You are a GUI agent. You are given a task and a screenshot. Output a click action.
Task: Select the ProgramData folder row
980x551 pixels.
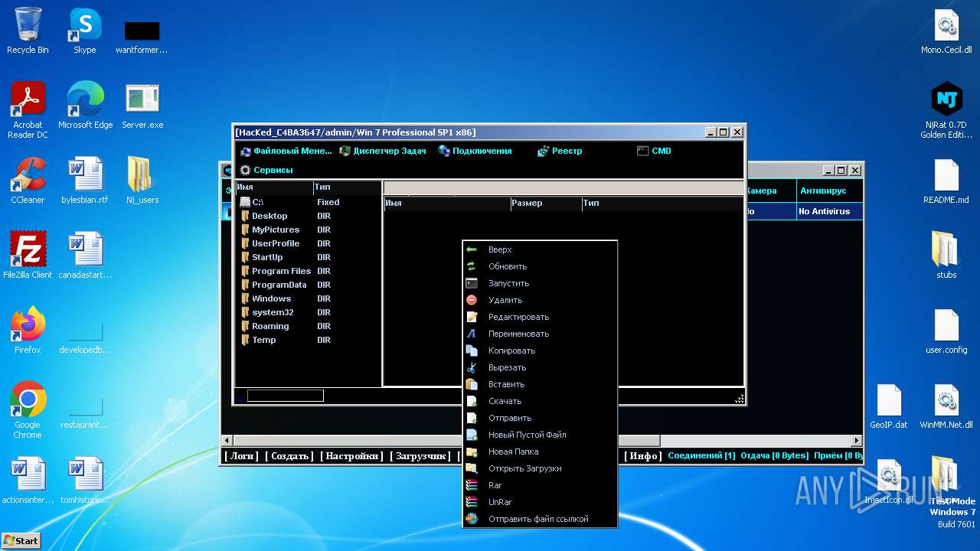coord(308,285)
